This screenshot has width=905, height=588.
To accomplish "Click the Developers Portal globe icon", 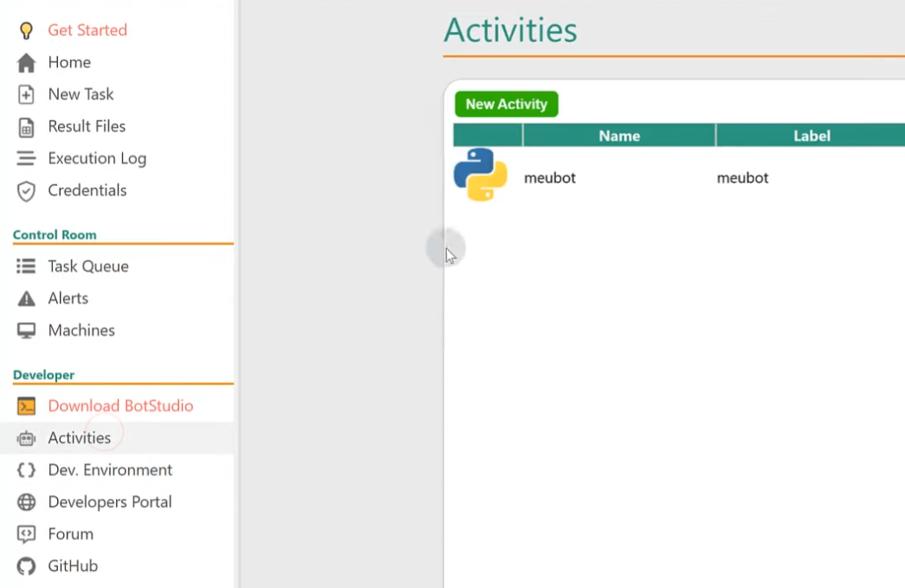I will (x=26, y=502).
